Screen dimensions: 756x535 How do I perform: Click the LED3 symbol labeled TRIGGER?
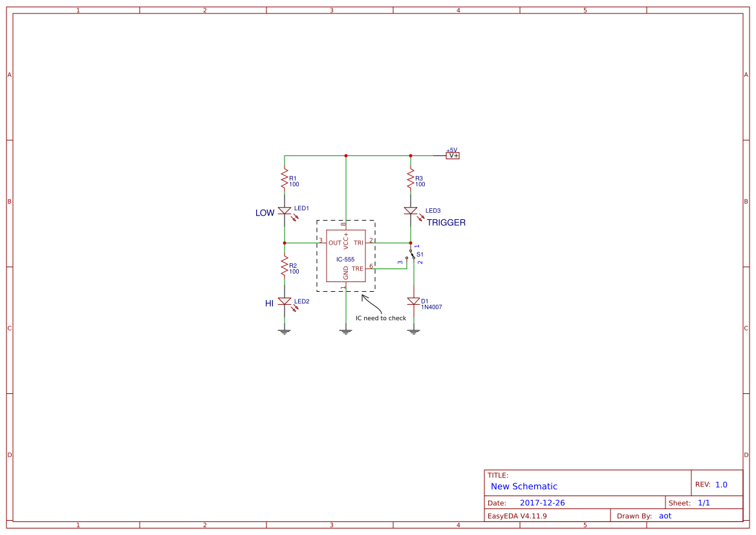click(411, 211)
